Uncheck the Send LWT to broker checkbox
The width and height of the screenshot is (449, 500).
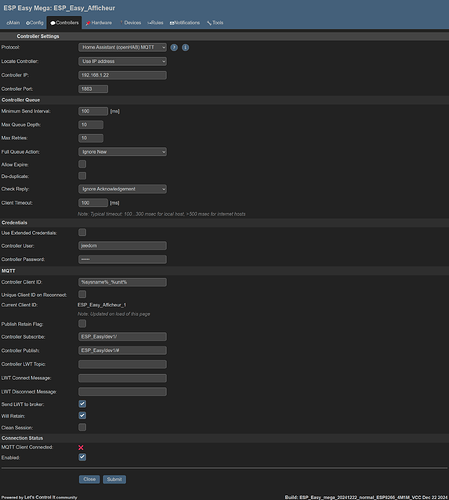click(x=82, y=404)
